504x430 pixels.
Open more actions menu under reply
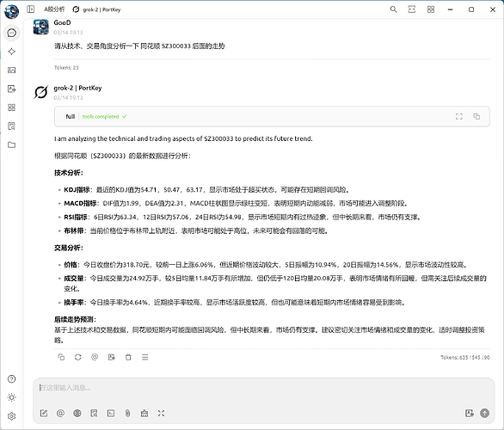click(145, 357)
